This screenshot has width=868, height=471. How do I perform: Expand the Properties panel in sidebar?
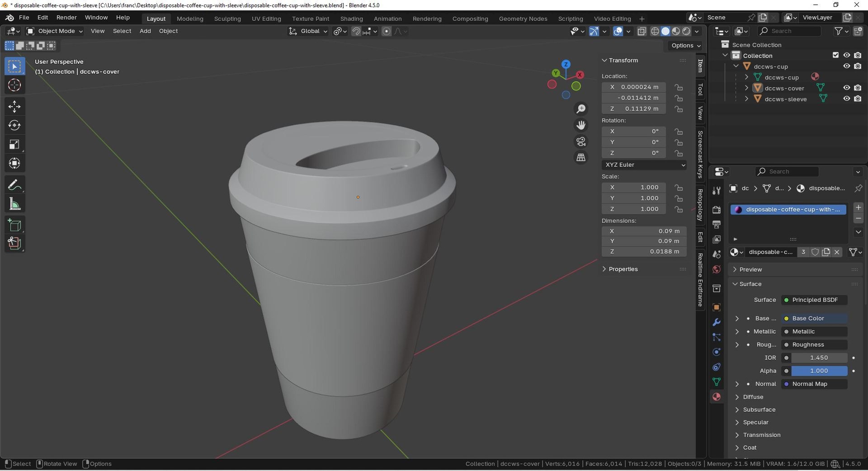(604, 269)
